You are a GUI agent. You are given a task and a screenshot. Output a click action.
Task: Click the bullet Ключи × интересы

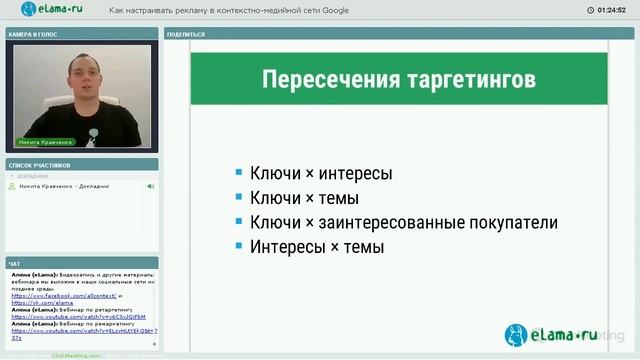pyautogui.click(x=321, y=173)
